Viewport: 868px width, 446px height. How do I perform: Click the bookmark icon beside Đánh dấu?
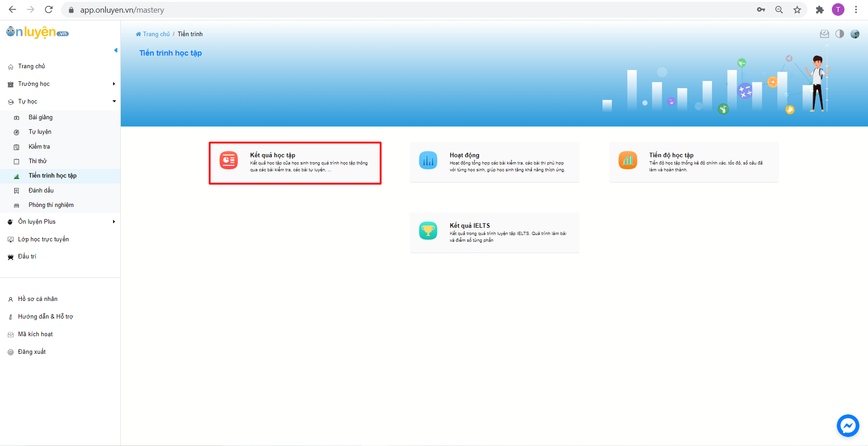[17, 191]
